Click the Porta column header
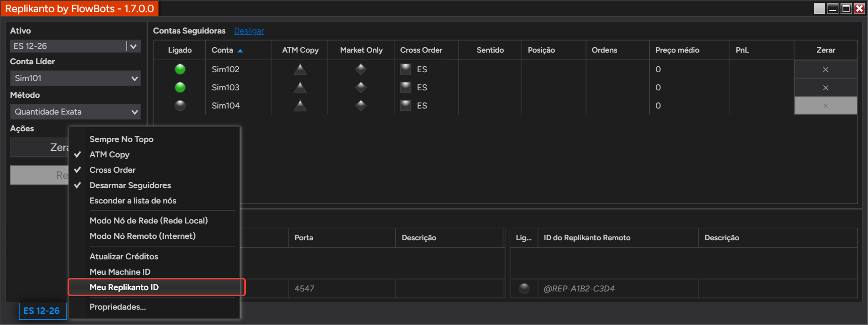Viewport: 868px width, 325px height. click(342, 237)
